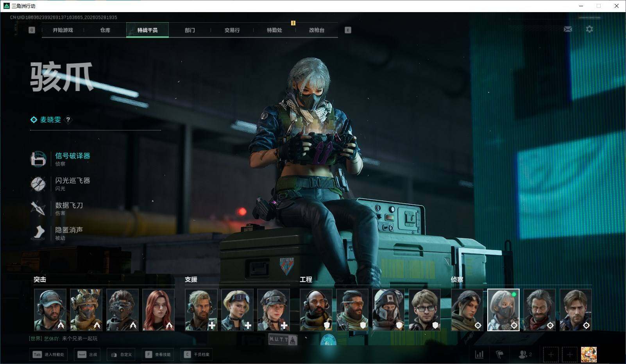
Task: Open the settings gear icon
Action: click(589, 29)
